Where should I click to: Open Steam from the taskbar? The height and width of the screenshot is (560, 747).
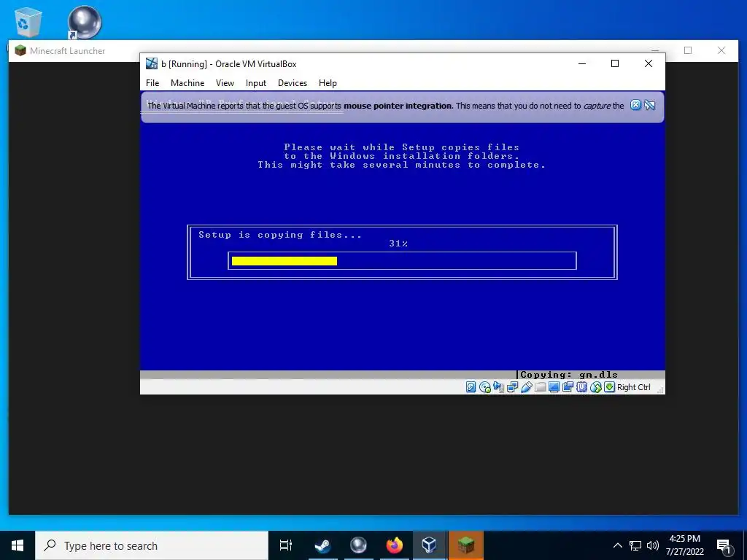point(322,545)
